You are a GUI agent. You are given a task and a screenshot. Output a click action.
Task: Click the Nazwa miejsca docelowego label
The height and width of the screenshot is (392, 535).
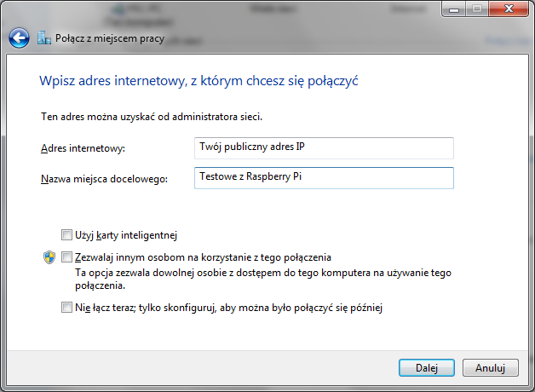coord(105,178)
